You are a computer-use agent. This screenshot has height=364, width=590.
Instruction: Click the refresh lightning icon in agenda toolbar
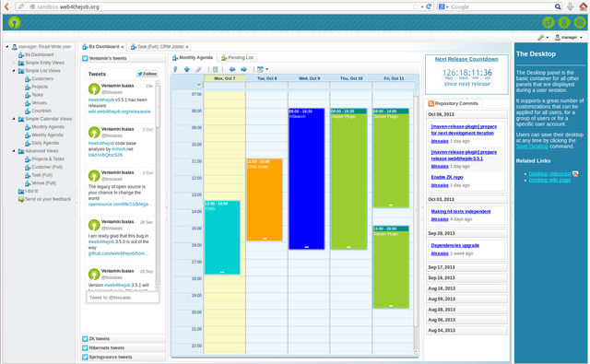pyautogui.click(x=175, y=69)
